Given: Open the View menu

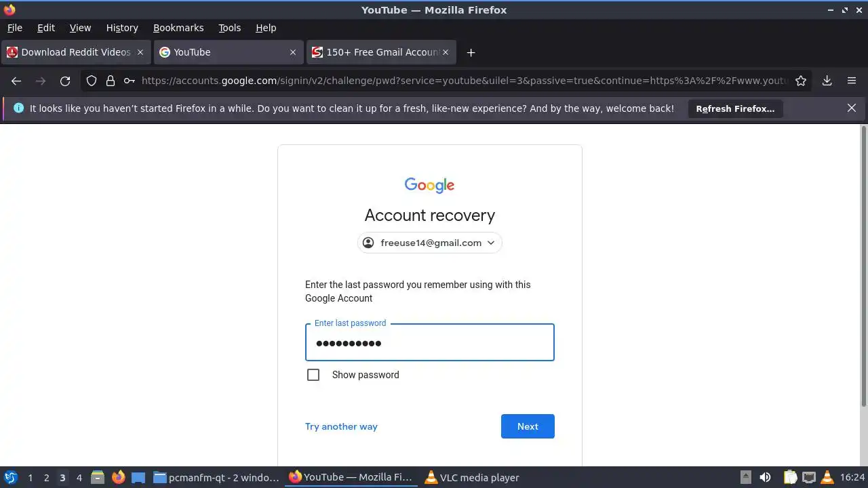Looking at the screenshot, I should coord(80,28).
